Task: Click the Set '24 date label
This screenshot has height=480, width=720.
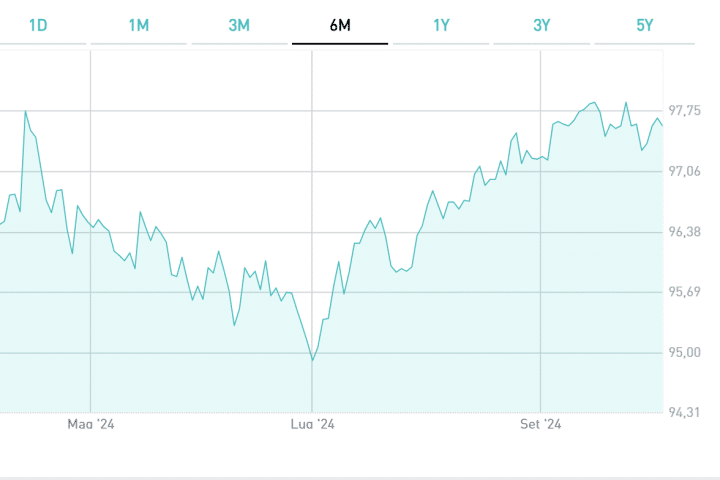Action: click(541, 425)
